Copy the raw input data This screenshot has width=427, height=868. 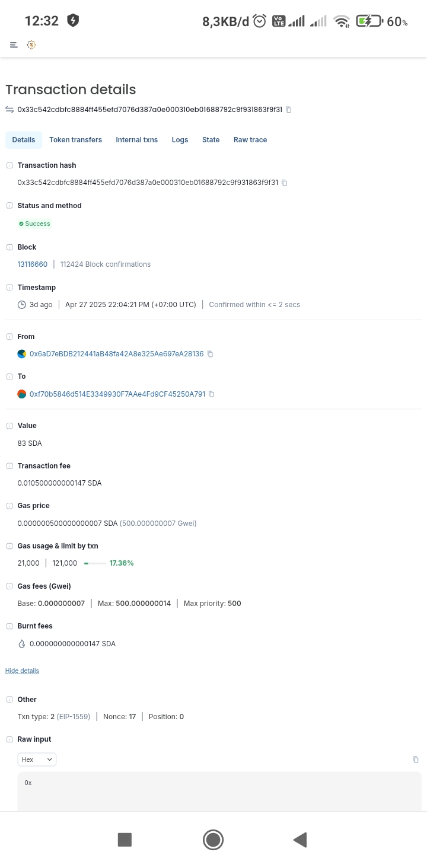coord(416,759)
